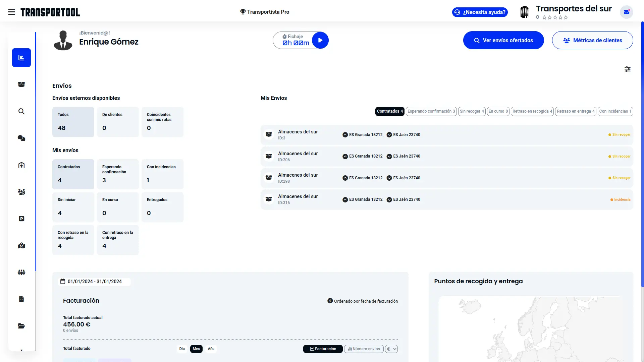Open the filters icon above Mis Envíos
The image size is (644, 362).
[x=628, y=69]
